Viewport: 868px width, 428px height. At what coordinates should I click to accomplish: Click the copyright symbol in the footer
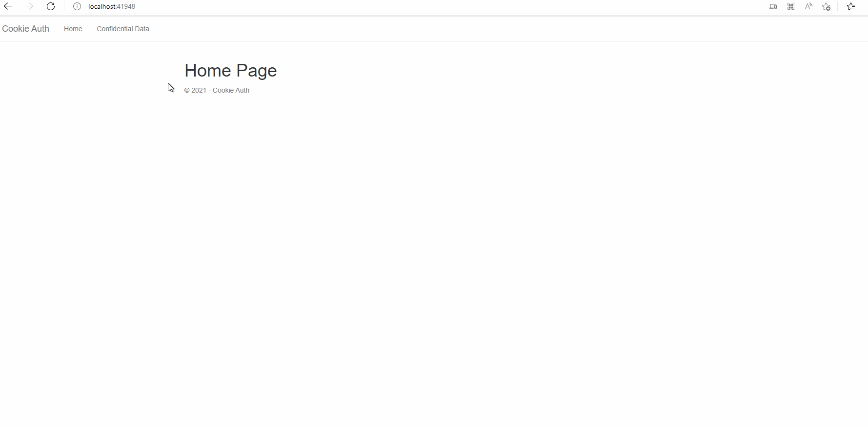[x=187, y=90]
